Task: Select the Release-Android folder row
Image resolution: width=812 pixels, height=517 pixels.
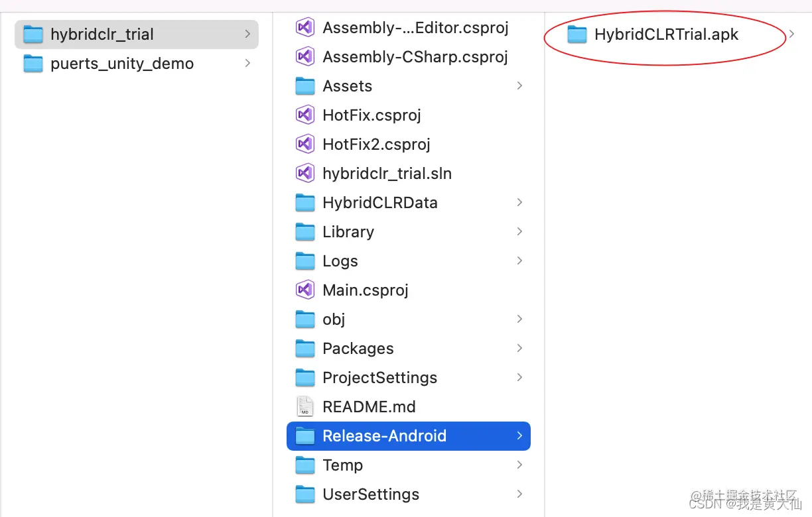Action: [x=409, y=436]
